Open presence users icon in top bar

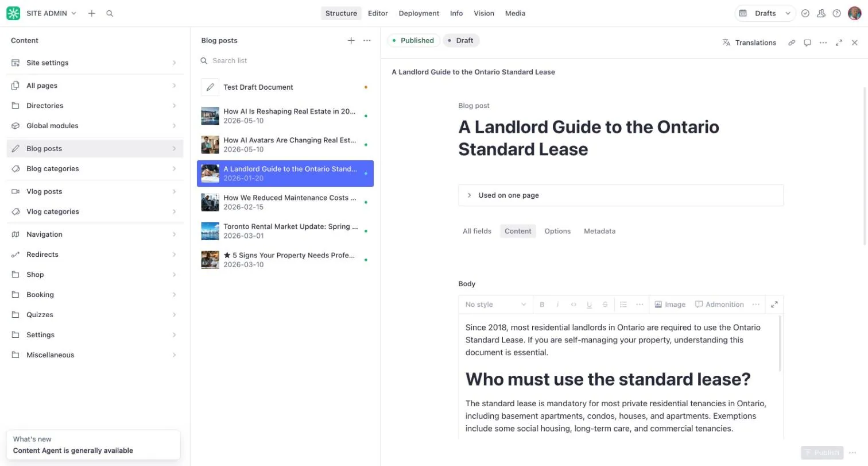[x=821, y=13]
